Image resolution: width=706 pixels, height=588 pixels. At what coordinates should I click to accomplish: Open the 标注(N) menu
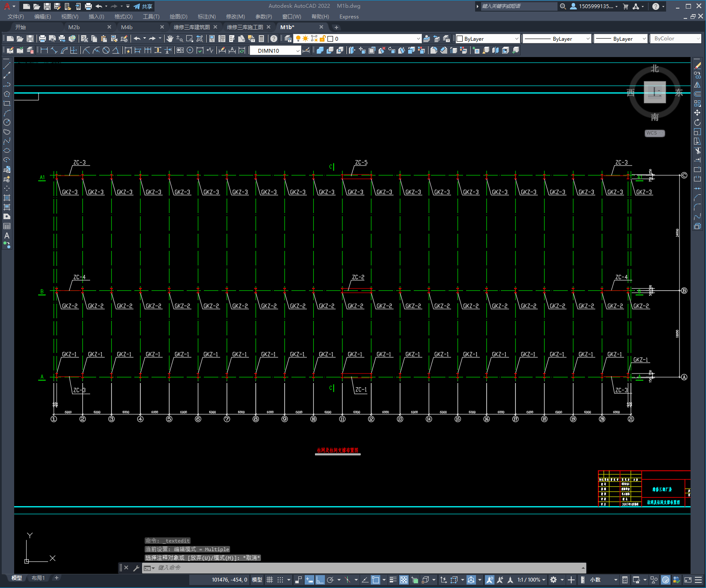tap(207, 17)
